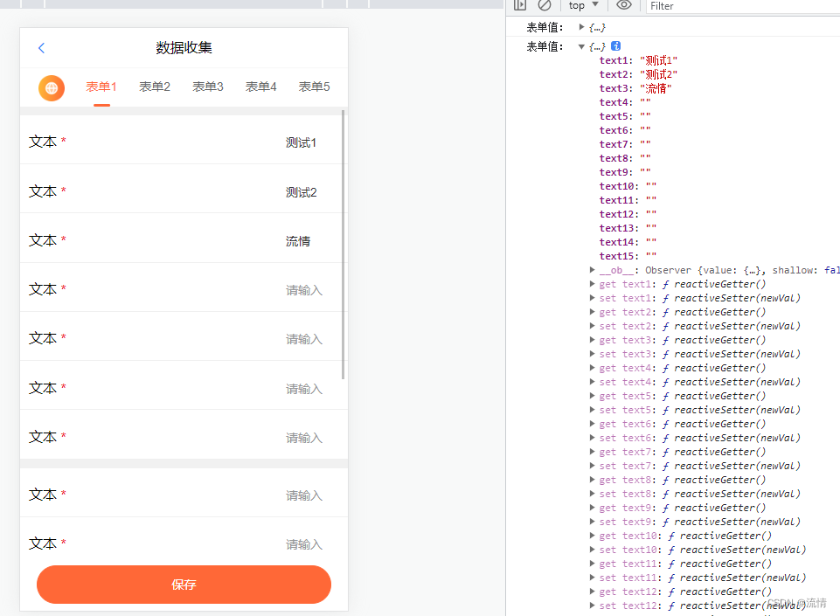The image size is (840, 616).
Task: Click the blue info badge next to 表单值
Action: (618, 45)
